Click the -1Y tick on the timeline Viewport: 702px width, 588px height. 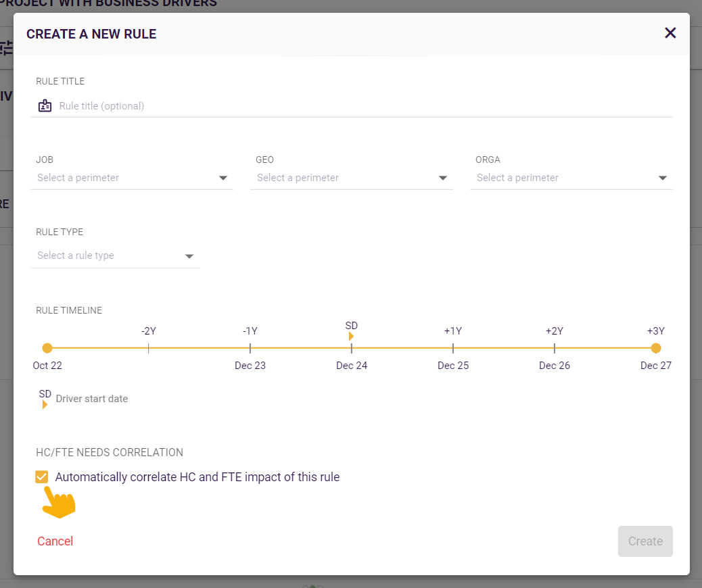pos(250,348)
